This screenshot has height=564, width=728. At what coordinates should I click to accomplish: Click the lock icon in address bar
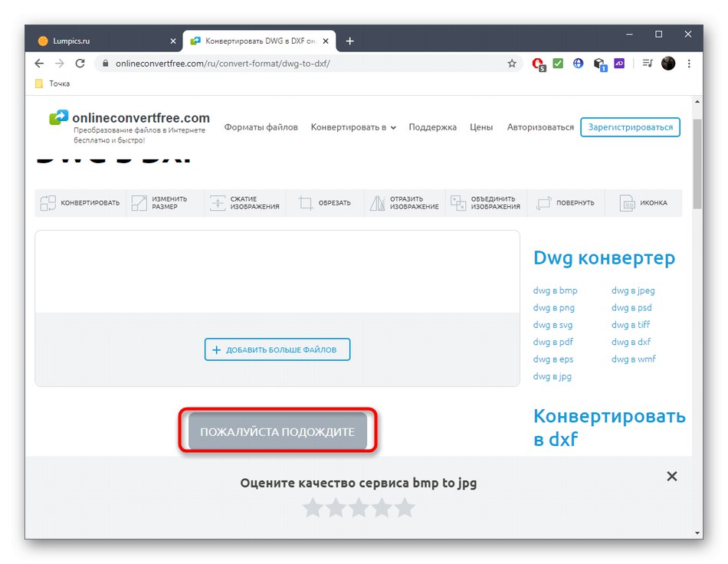coord(106,63)
